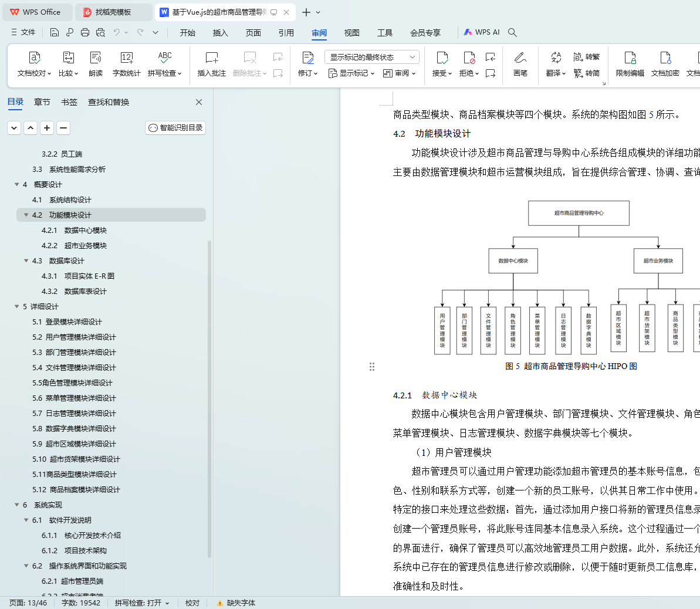Open the 页面 ribbon tab
The image size is (700, 609).
[253, 33]
